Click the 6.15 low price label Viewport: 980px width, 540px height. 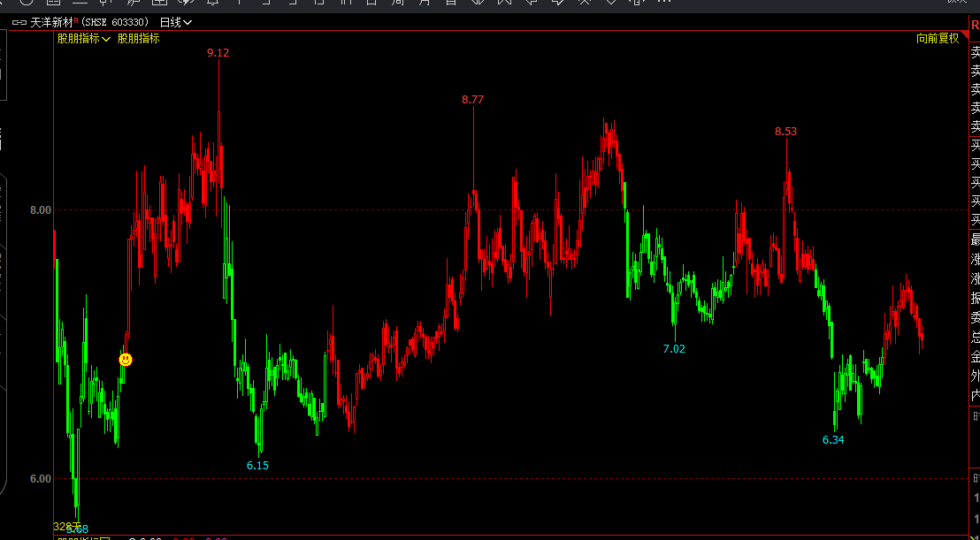(257, 465)
